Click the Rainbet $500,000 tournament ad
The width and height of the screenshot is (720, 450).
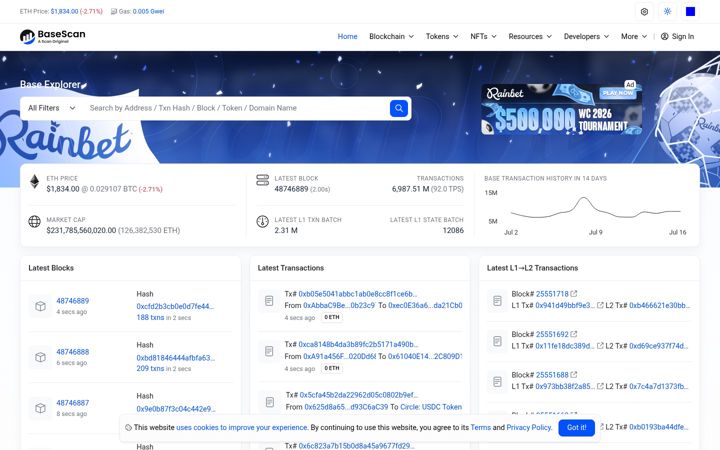click(562, 109)
